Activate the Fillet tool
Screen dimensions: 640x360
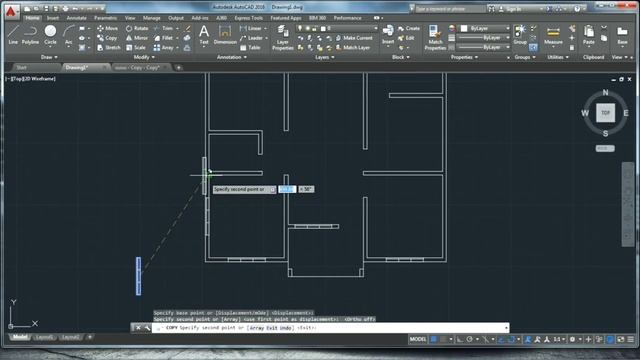click(x=164, y=38)
